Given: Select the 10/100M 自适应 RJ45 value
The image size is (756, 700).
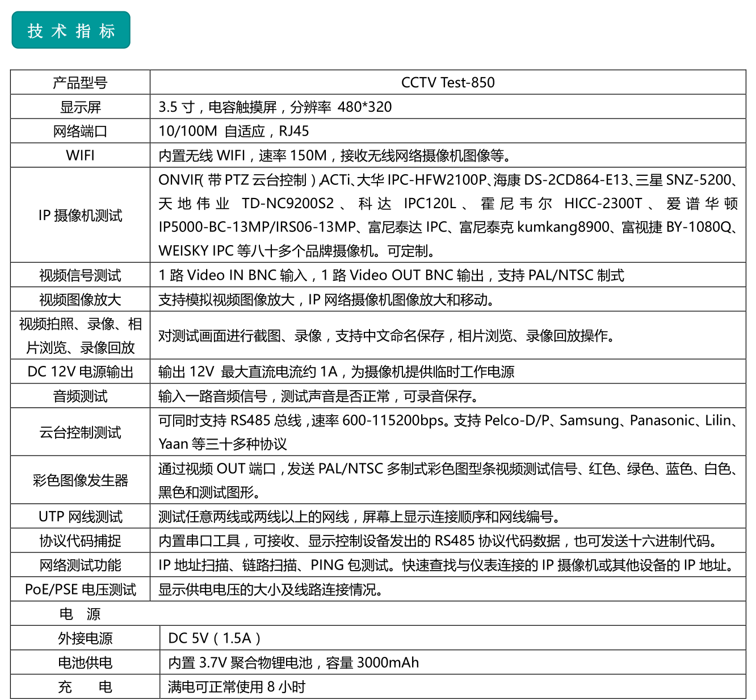Looking at the screenshot, I should point(234,132).
